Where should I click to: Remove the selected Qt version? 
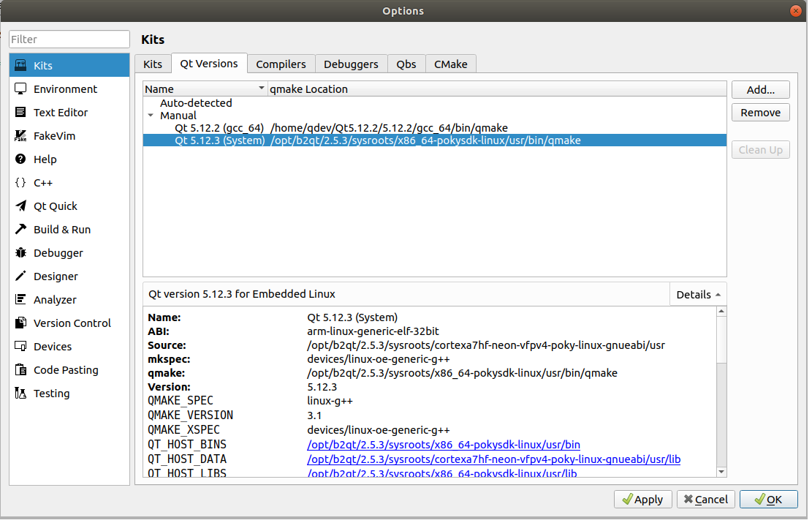pos(760,113)
